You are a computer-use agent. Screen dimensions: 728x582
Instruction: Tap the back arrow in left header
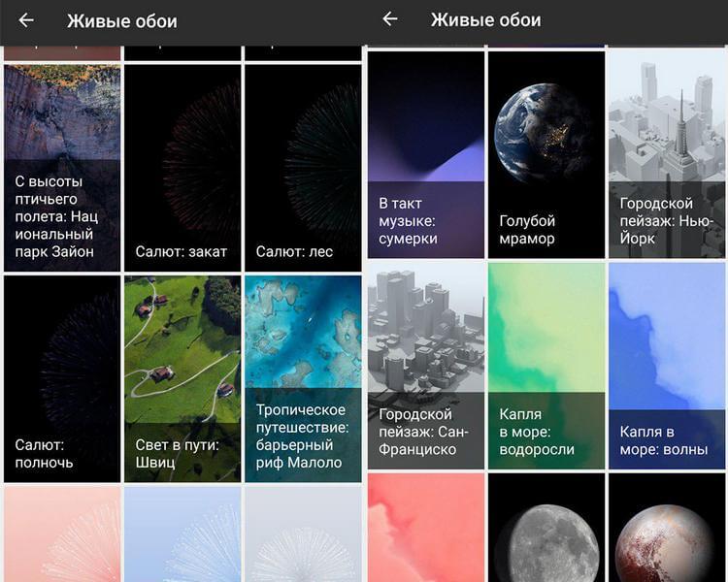coord(26,20)
